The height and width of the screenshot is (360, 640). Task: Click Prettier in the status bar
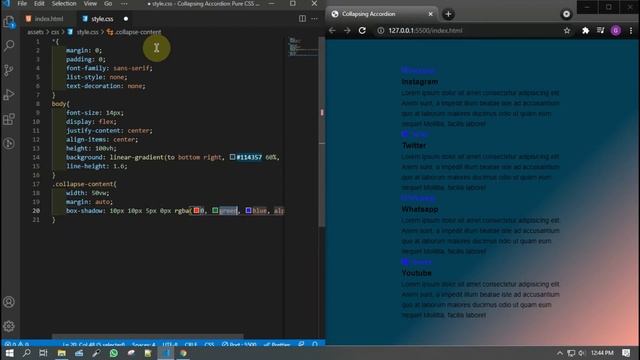click(277, 345)
